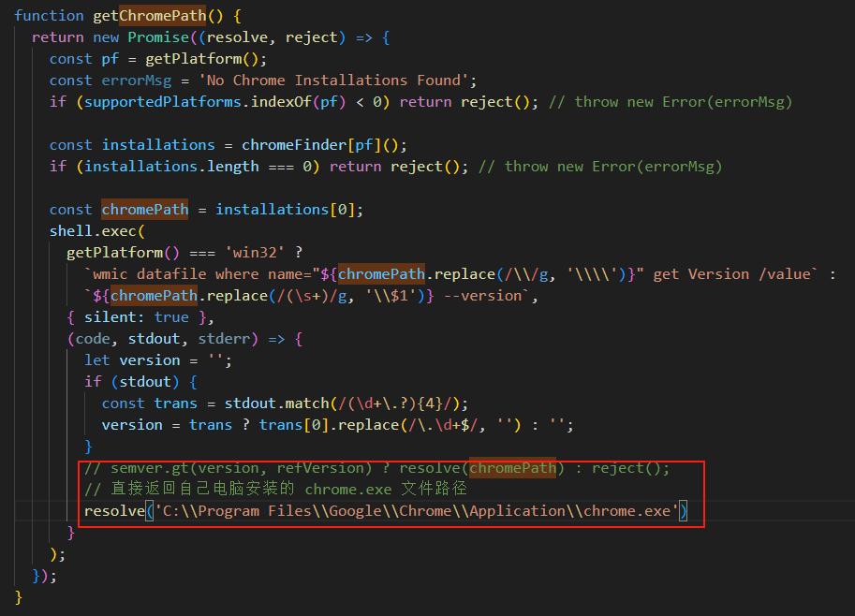Click the string 'No Chrome Installations Found'
Viewport: 855px width, 616px height.
333,81
